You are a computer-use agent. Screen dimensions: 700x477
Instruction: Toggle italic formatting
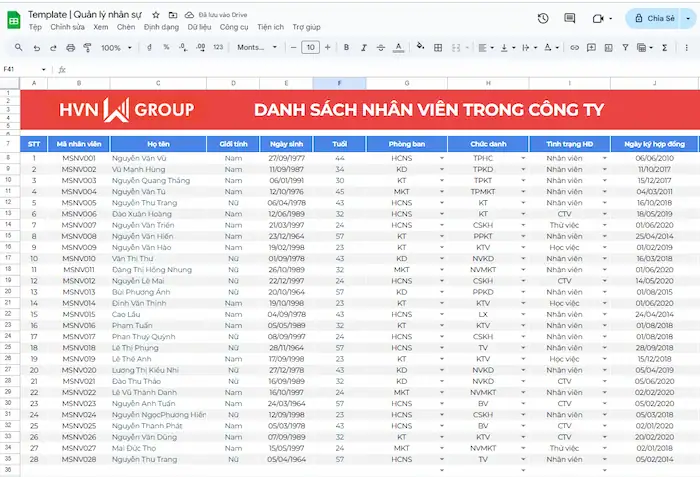pos(363,47)
